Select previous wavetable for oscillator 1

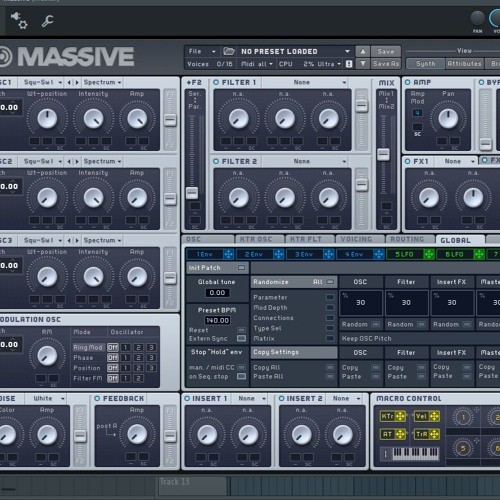pyautogui.click(x=69, y=82)
